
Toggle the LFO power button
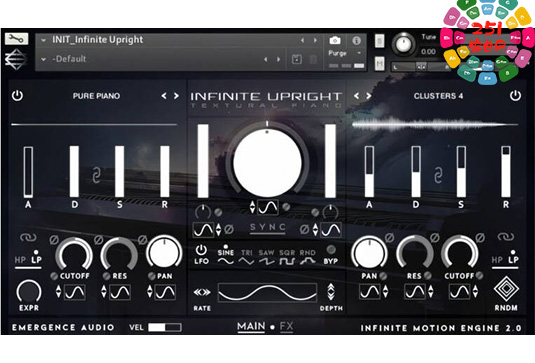(x=201, y=250)
